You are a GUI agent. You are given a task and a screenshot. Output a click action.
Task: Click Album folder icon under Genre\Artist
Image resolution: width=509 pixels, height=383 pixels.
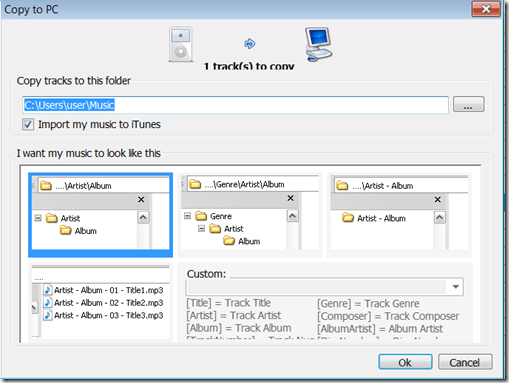[229, 241]
